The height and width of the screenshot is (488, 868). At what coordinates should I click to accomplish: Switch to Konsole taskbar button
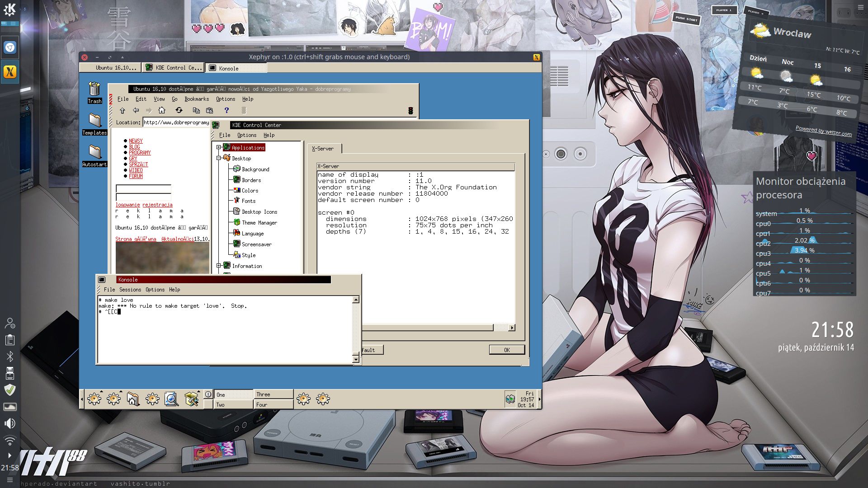pos(236,68)
